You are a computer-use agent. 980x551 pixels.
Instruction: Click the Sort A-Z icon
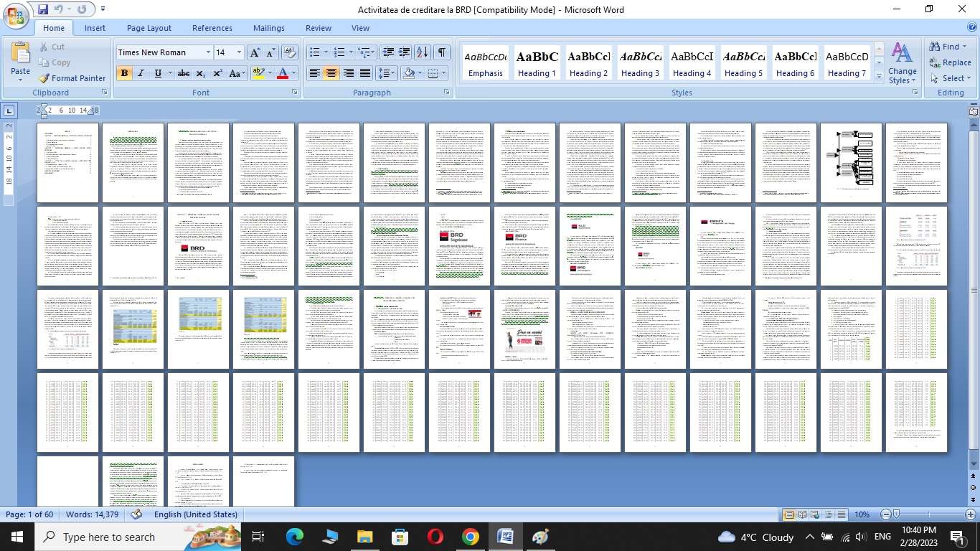[x=423, y=52]
